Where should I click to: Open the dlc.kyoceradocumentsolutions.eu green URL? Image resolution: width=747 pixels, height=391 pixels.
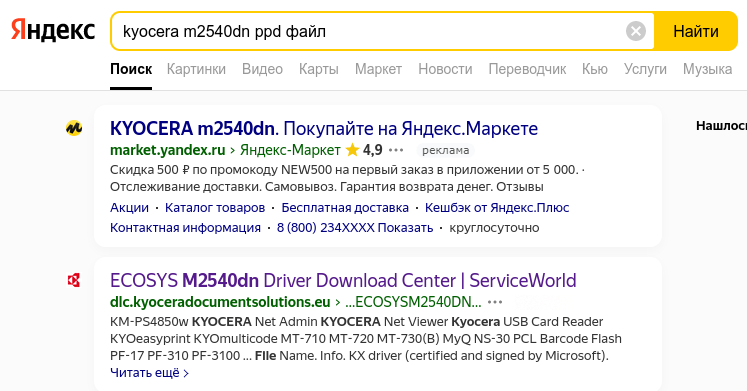[220, 302]
